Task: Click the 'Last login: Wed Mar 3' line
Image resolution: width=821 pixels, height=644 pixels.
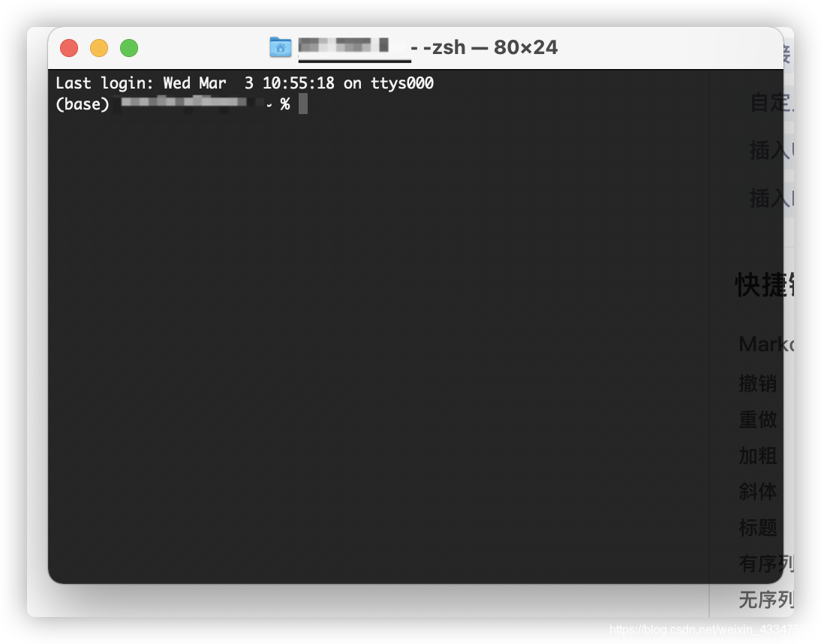Action: 245,83
